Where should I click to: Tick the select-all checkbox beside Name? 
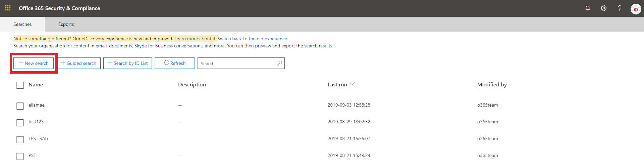(20, 85)
